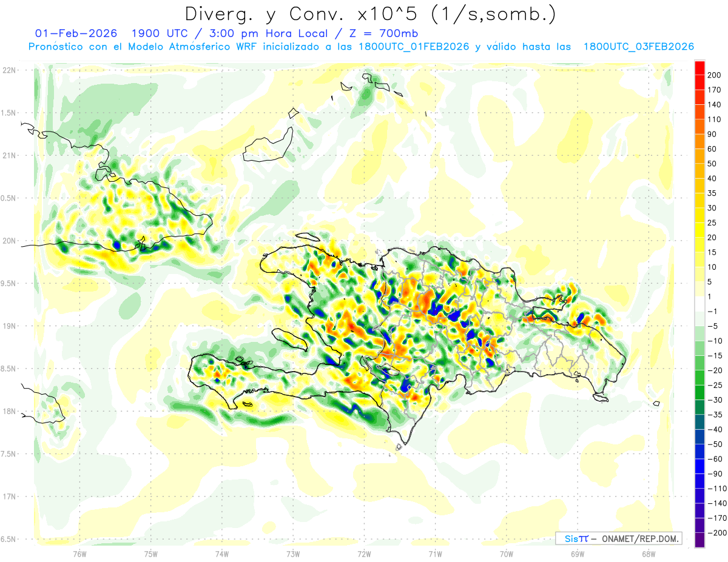The image size is (728, 562).
Task: Click the colorbar value '-60'
Action: (x=715, y=459)
